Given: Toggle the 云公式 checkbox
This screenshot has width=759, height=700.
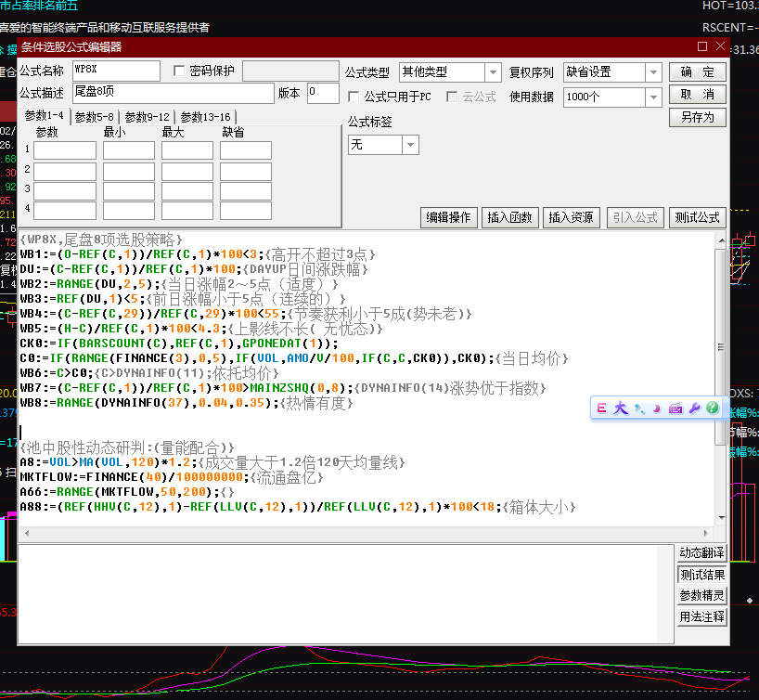Looking at the screenshot, I should tap(452, 97).
